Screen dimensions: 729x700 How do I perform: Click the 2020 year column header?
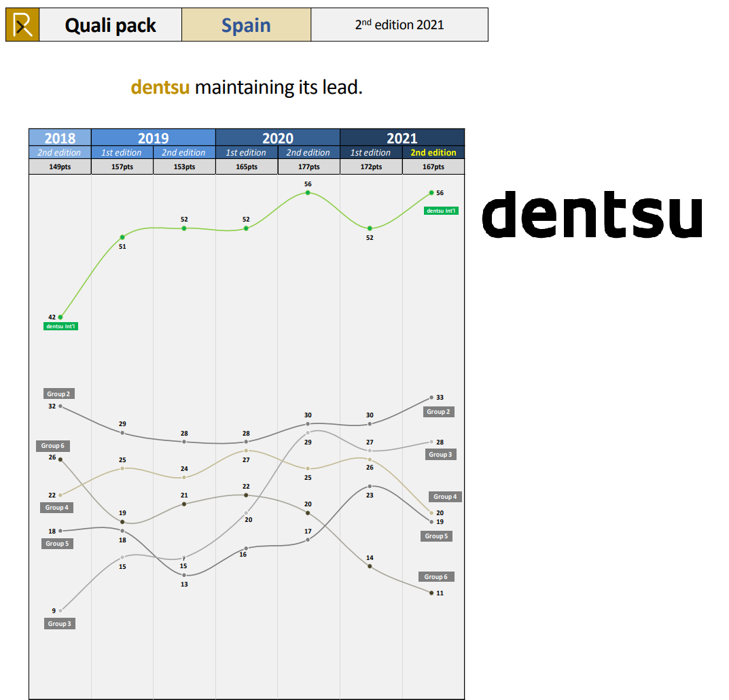point(278,138)
